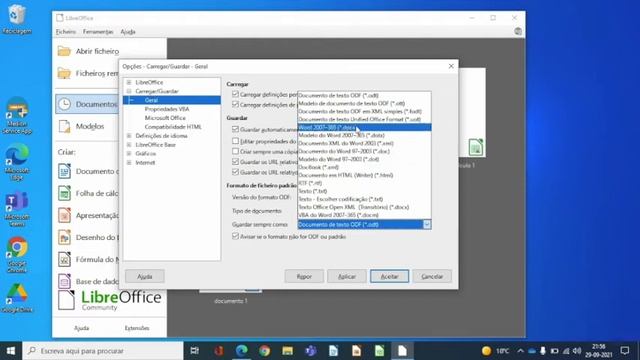Click the Draw Desenho icon
640x360 pixels.
coord(64,237)
